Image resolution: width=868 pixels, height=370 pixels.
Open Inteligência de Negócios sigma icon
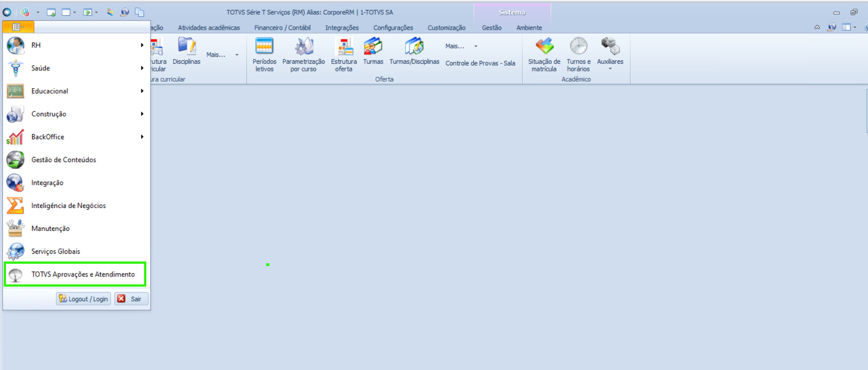(16, 206)
